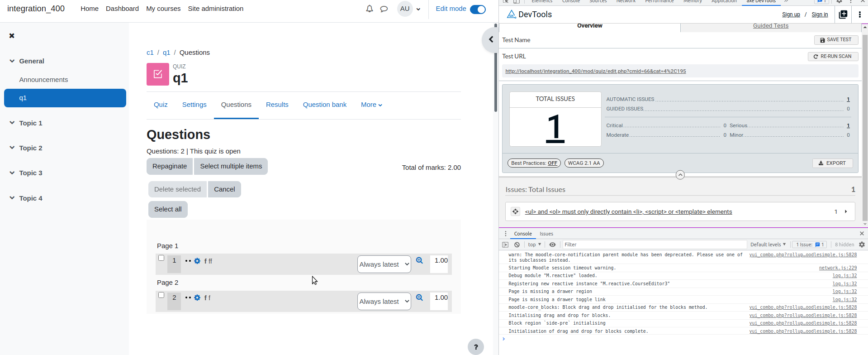The width and height of the screenshot is (868, 355).
Task: Click the Select multiple items button
Action: click(x=231, y=166)
